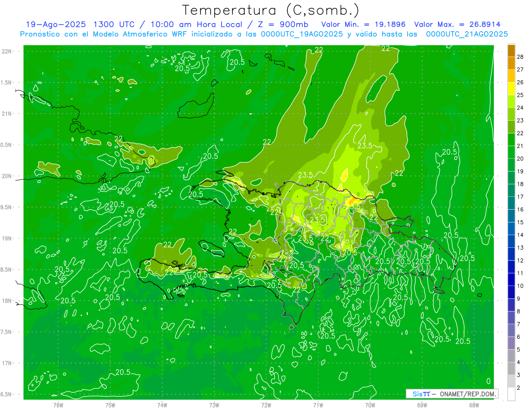The image size is (532, 411).
Task: Click the "70W" longitude axis label
Action: coord(370,405)
